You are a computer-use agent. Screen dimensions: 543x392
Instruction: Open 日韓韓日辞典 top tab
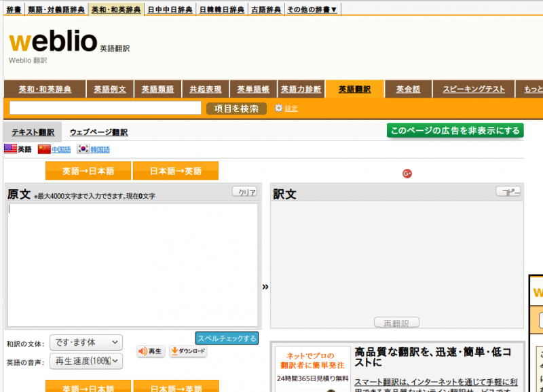pyautogui.click(x=222, y=9)
